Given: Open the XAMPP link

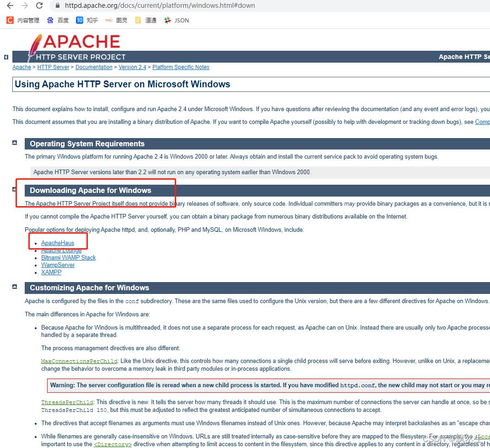Looking at the screenshot, I should [51, 272].
